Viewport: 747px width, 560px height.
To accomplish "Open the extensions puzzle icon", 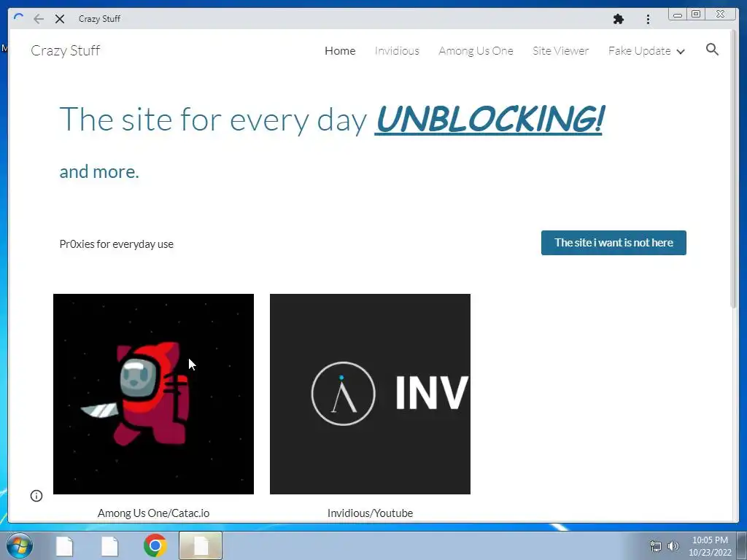I will tap(619, 19).
